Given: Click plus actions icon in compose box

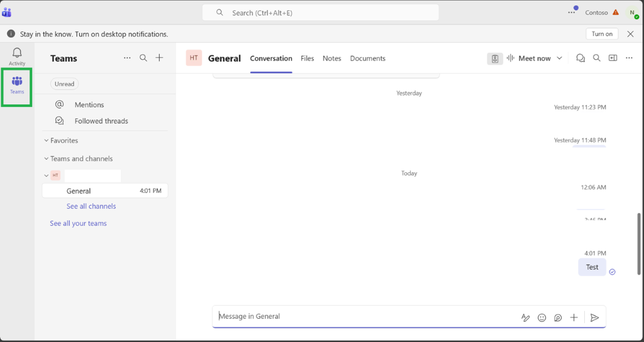Looking at the screenshot, I should tap(574, 317).
